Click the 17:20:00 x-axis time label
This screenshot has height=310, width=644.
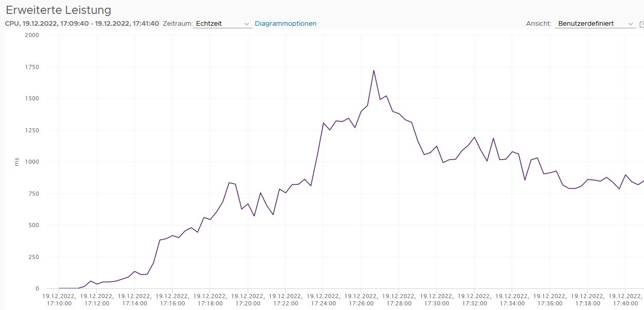coord(248,300)
